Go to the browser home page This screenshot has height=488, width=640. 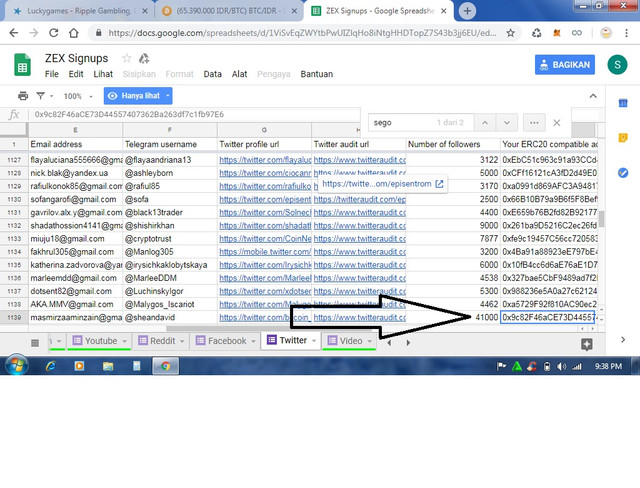coord(74,33)
